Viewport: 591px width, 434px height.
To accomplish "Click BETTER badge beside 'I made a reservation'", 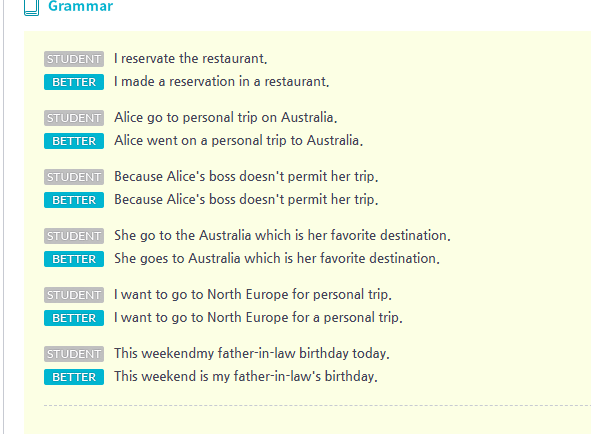I will pos(74,82).
